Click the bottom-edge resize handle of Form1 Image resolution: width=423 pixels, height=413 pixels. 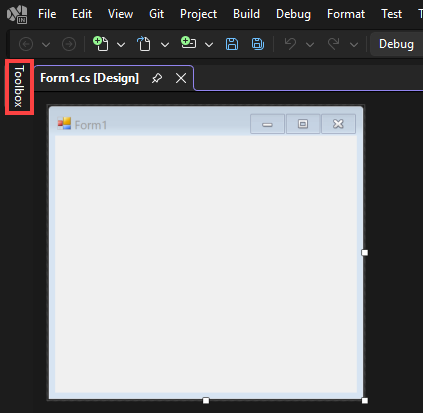pos(206,400)
